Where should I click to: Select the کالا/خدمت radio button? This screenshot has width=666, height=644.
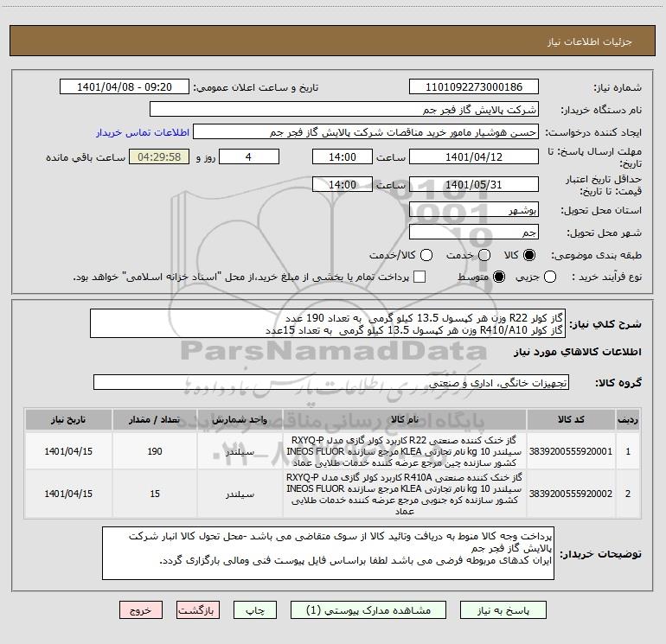tap(426, 255)
